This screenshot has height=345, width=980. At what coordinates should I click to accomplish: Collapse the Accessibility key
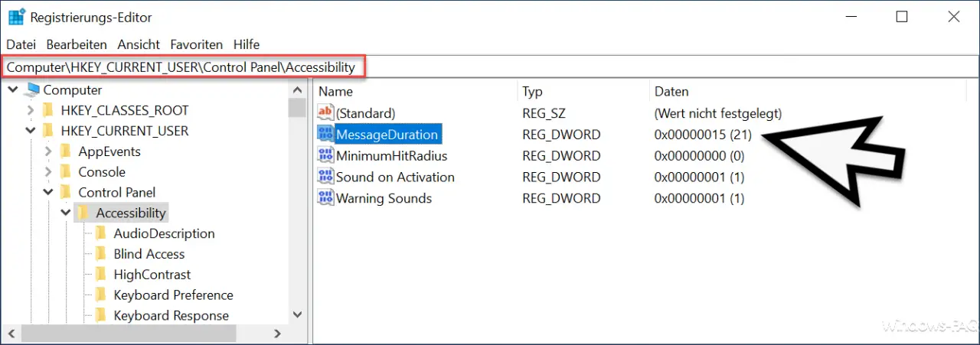point(66,213)
